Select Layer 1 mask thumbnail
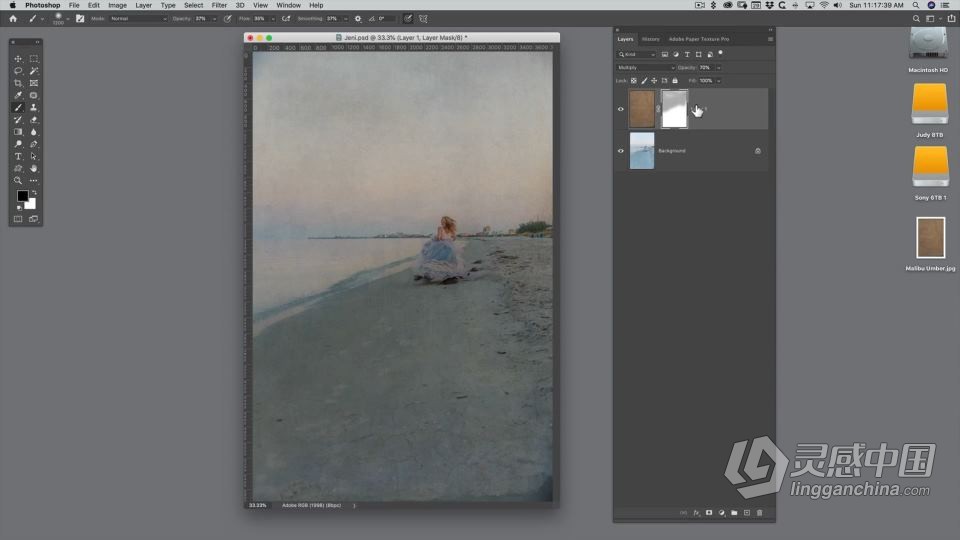960x540 pixels. [x=674, y=109]
